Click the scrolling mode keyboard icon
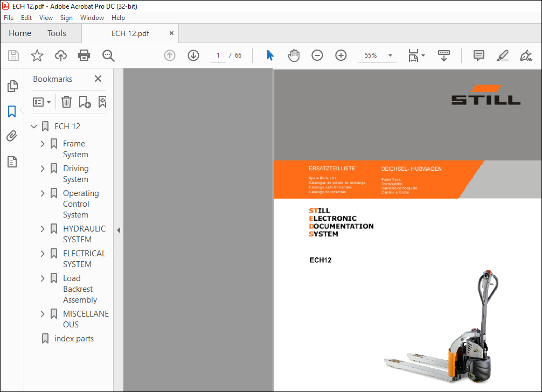The width and height of the screenshot is (542, 392). (x=443, y=55)
